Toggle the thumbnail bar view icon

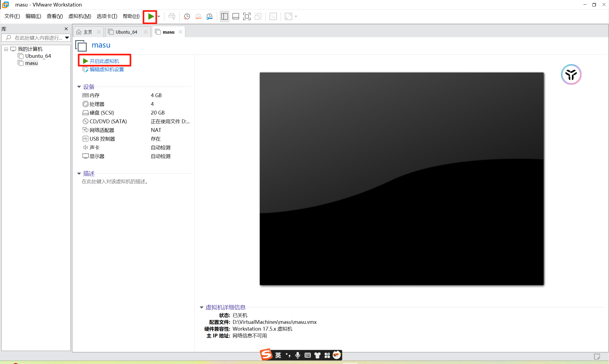[236, 17]
